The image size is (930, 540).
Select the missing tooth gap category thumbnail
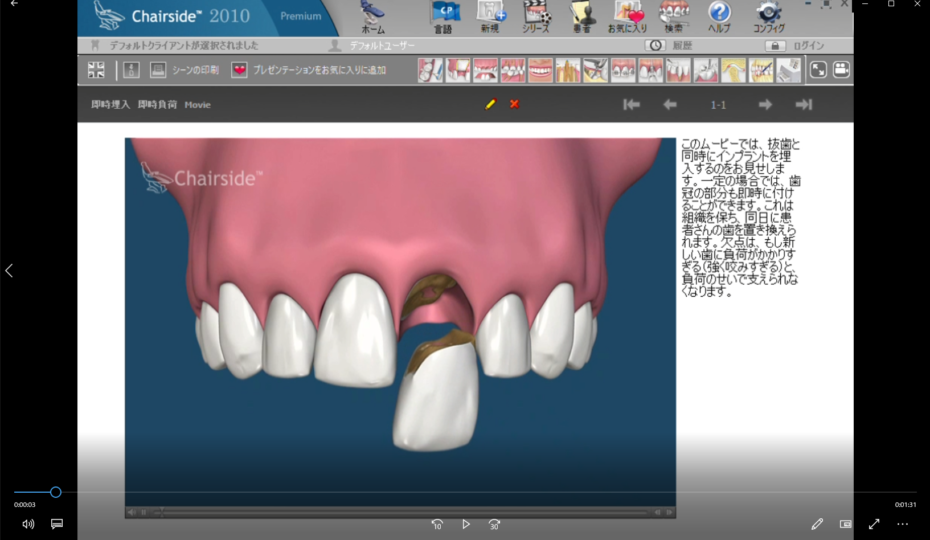point(458,70)
